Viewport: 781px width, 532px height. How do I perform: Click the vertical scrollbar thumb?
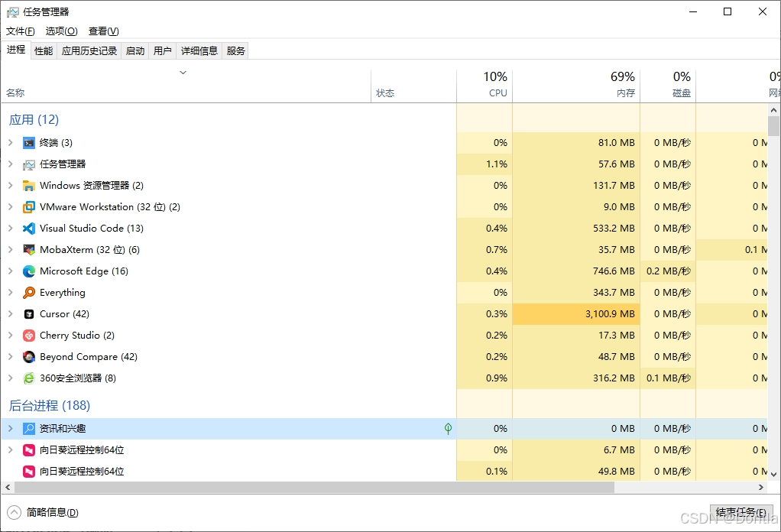click(773, 126)
